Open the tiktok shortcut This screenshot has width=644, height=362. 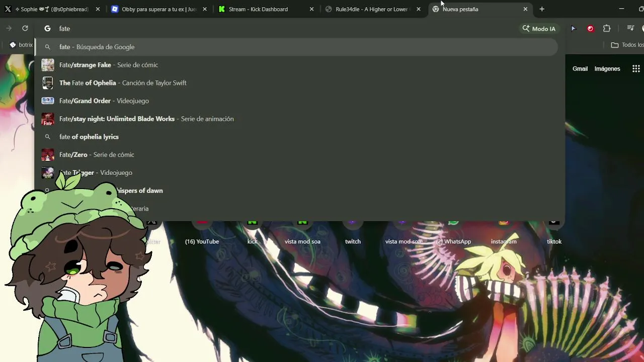[x=554, y=232]
